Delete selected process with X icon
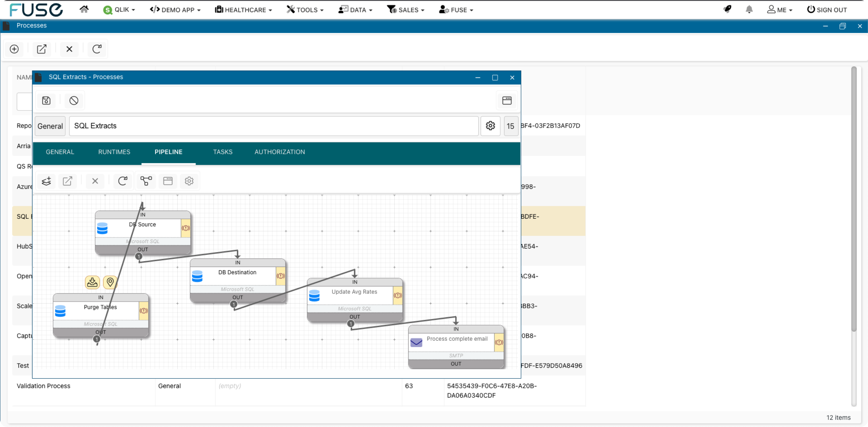The image size is (868, 427). click(x=69, y=49)
